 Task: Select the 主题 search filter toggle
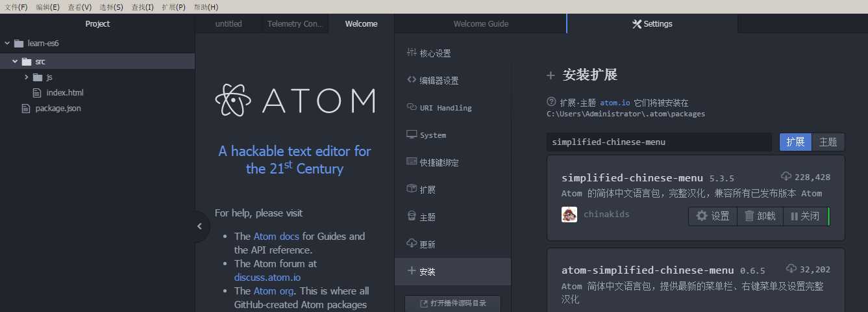tap(828, 142)
